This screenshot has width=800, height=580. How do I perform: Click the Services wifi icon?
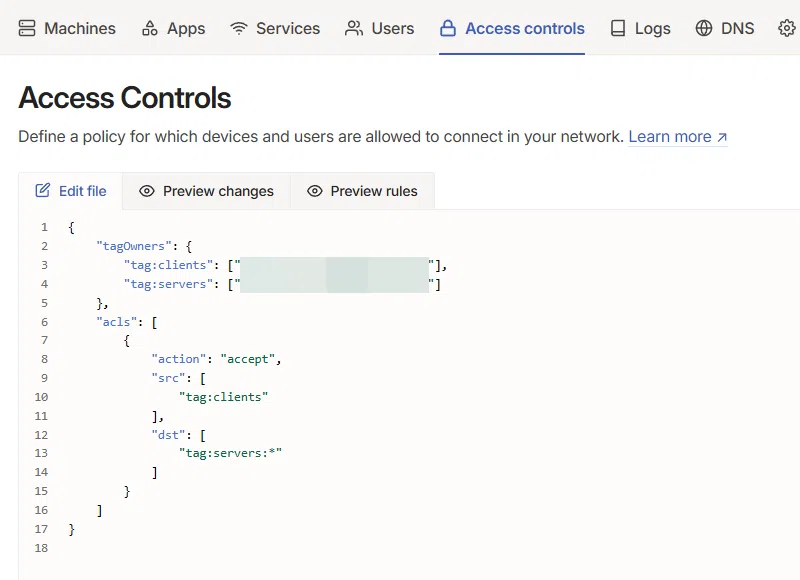coord(238,28)
